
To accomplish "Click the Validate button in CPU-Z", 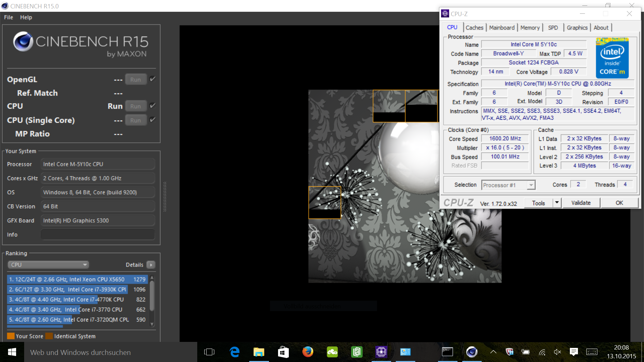I will coord(581,203).
